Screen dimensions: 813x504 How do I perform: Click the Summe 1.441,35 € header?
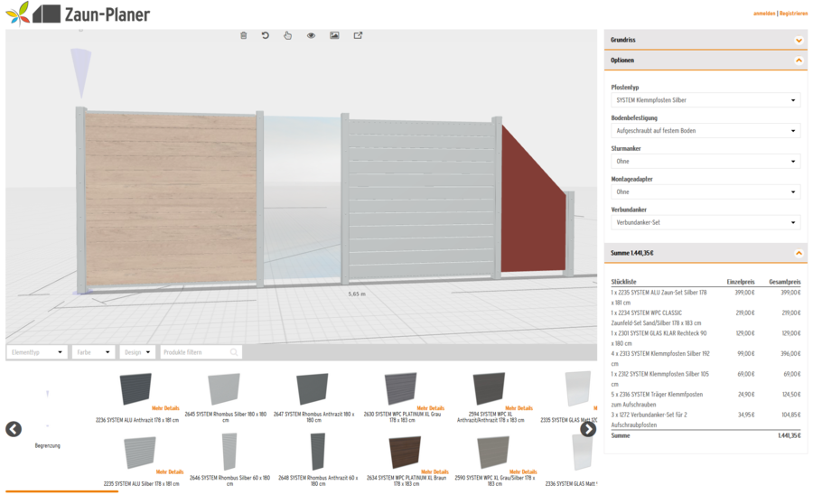pyautogui.click(x=706, y=253)
